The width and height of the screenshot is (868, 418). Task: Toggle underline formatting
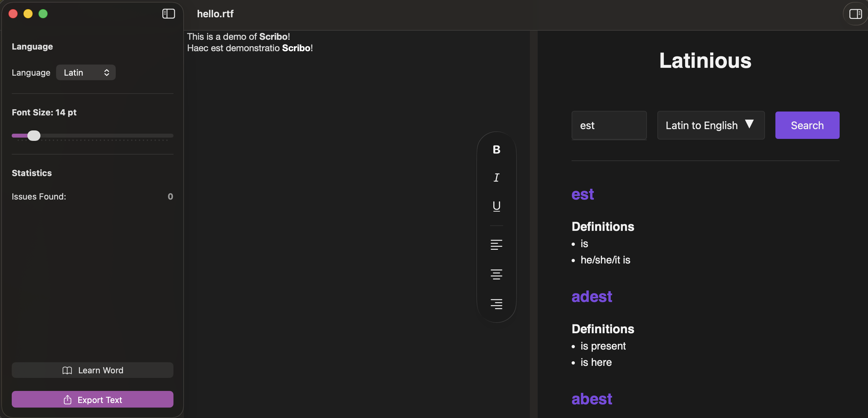496,206
